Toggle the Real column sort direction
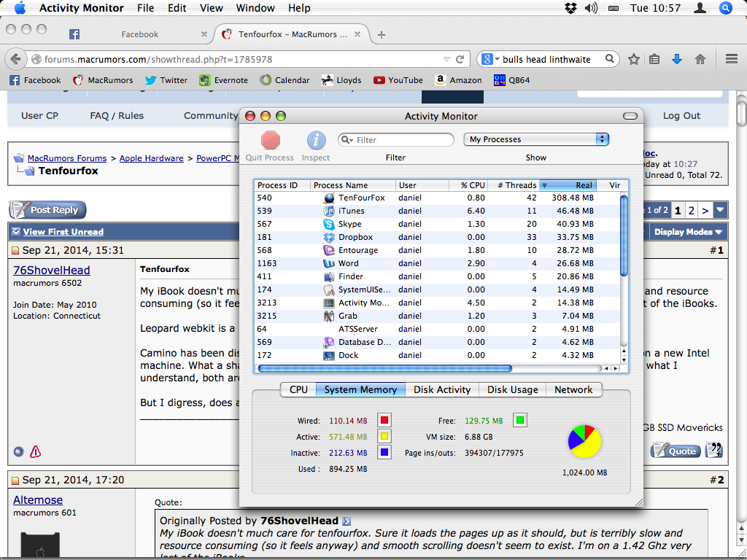The width and height of the screenshot is (747, 560). 568,185
